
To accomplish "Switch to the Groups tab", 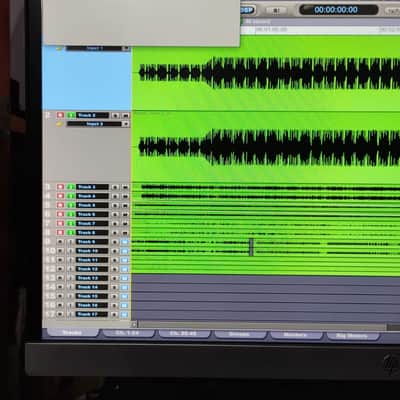I will 240,334.
